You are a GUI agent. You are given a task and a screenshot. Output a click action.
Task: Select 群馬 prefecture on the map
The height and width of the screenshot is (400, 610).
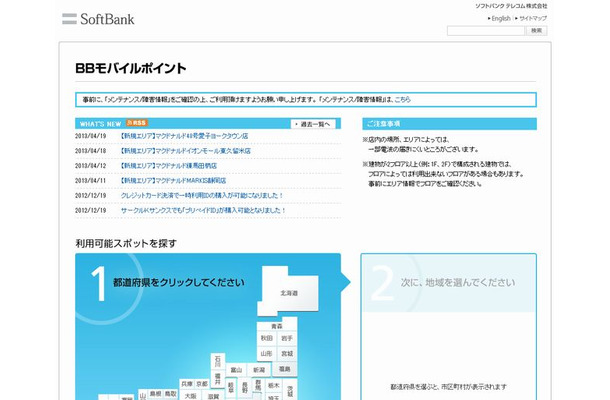[258, 385]
